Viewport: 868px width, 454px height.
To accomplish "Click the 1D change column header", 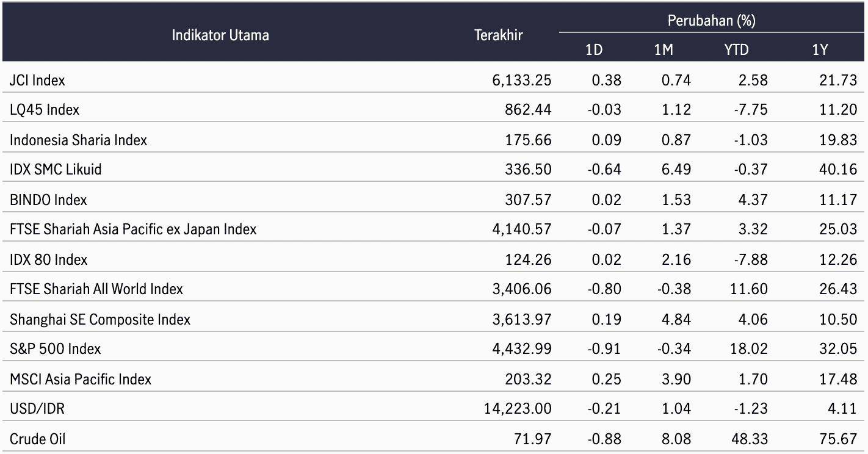I will click(594, 50).
